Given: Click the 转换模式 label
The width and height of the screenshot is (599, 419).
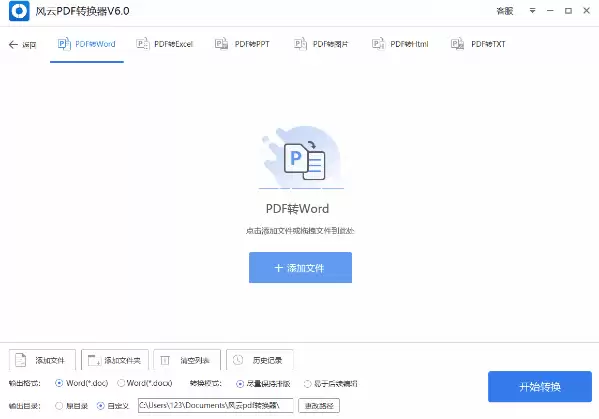Looking at the screenshot, I should pos(206,383).
